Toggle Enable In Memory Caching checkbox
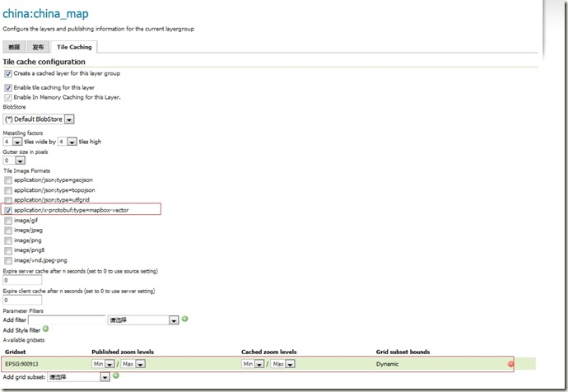The image size is (568, 392). (x=8, y=97)
